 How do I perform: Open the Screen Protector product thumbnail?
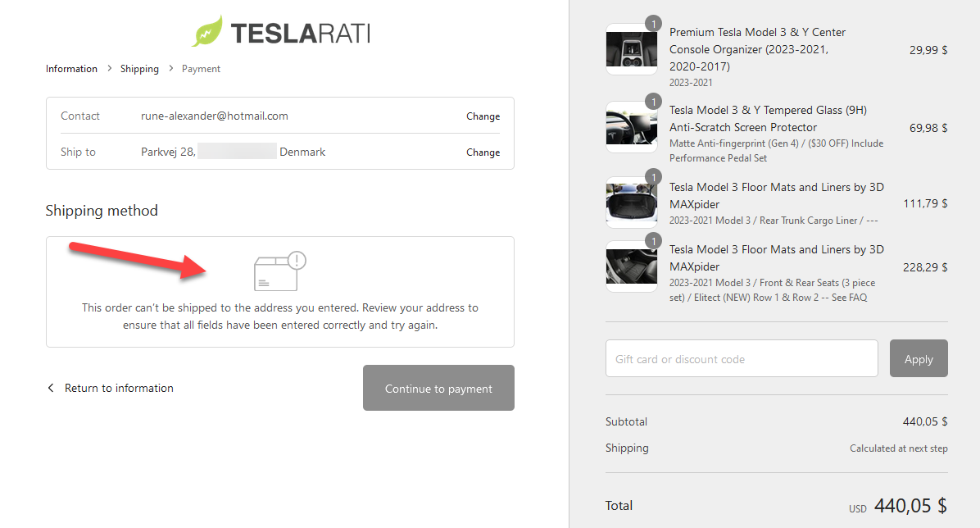point(631,127)
